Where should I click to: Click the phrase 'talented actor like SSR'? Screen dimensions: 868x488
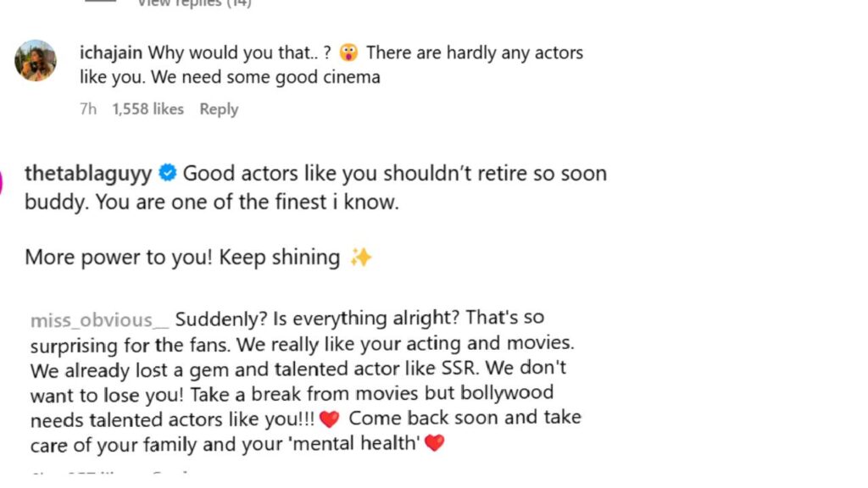coord(397,370)
